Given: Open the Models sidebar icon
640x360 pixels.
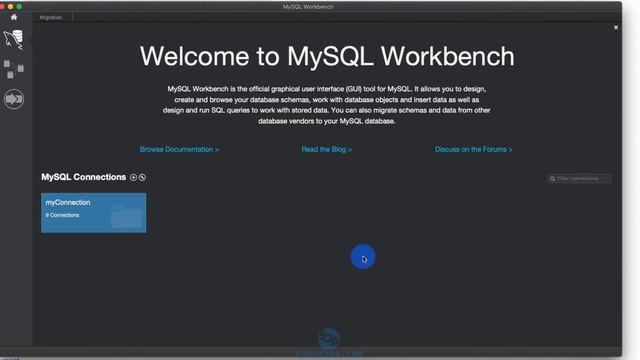Looking at the screenshot, I should pyautogui.click(x=14, y=69).
